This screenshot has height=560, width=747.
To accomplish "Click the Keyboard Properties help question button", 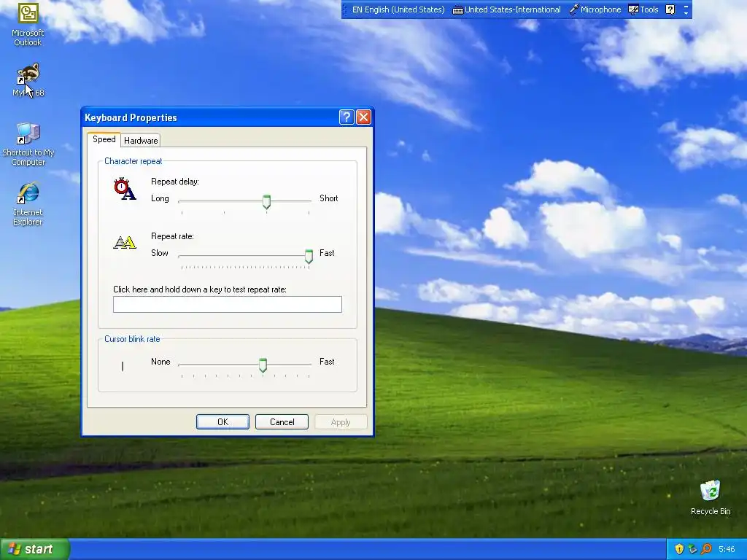I will pyautogui.click(x=347, y=117).
